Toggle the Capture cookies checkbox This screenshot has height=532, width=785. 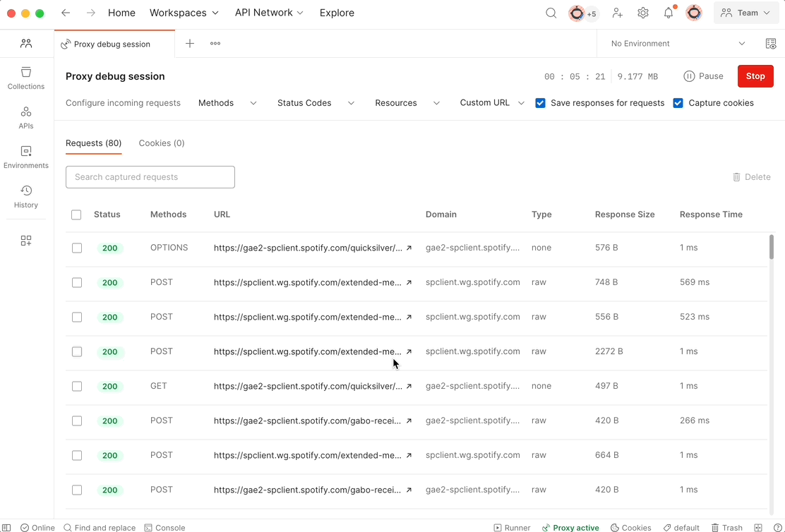[678, 102]
